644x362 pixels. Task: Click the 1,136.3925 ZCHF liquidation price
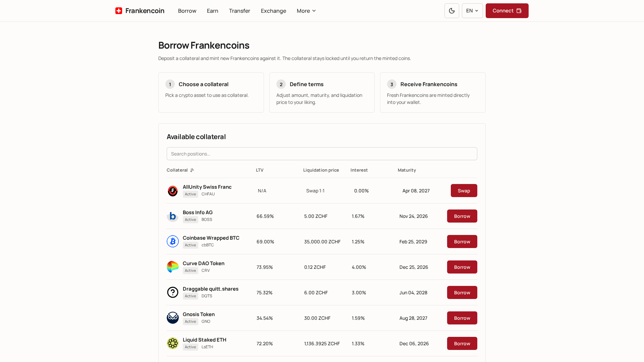(x=322, y=344)
